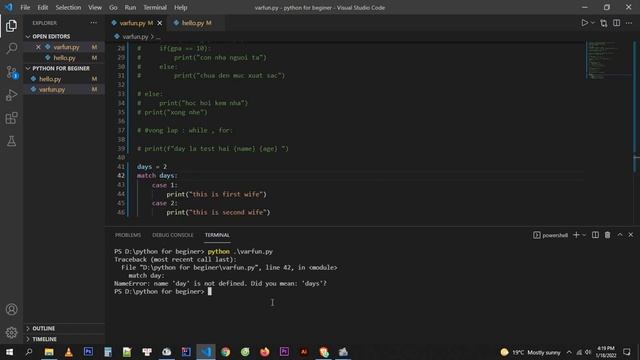Open Accounts menu in activity bar

pos(11,309)
